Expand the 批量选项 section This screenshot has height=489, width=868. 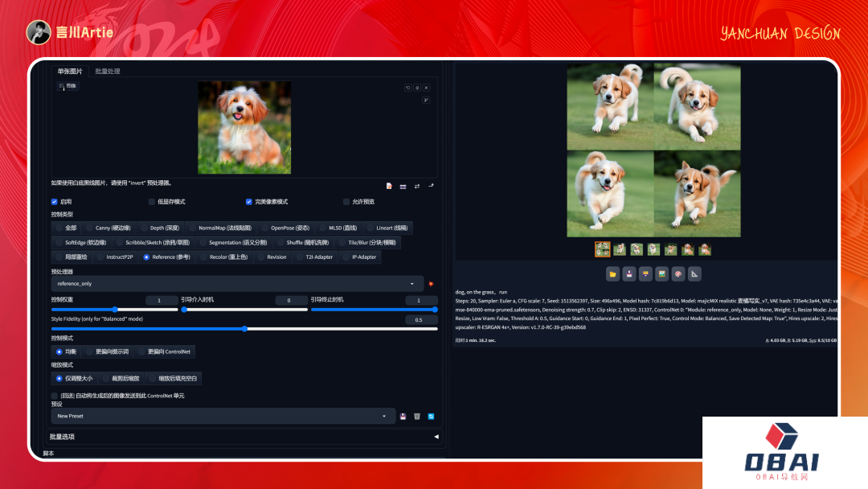(x=244, y=437)
